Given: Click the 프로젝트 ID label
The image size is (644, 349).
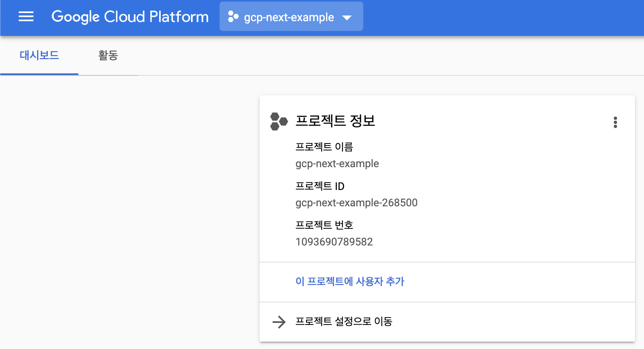Looking at the screenshot, I should (x=320, y=186).
